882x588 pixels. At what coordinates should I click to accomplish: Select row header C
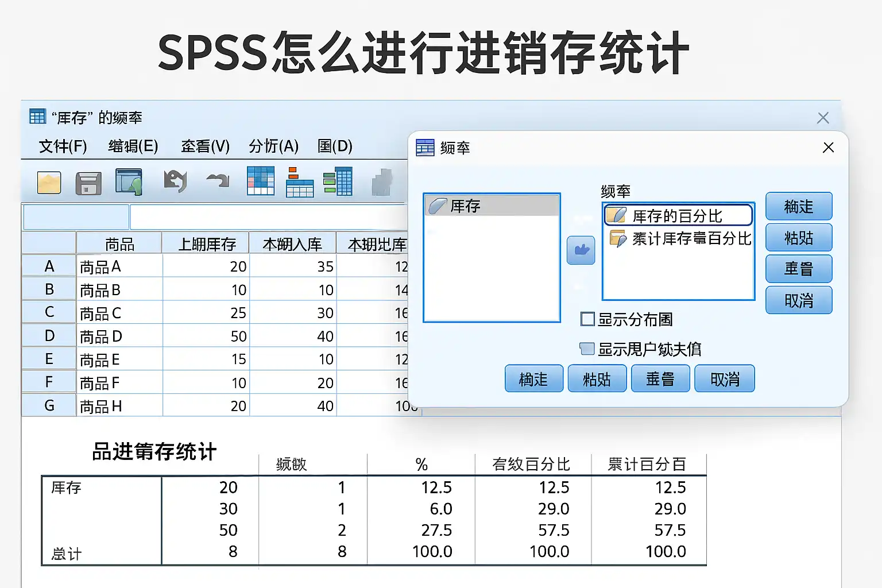click(x=49, y=312)
